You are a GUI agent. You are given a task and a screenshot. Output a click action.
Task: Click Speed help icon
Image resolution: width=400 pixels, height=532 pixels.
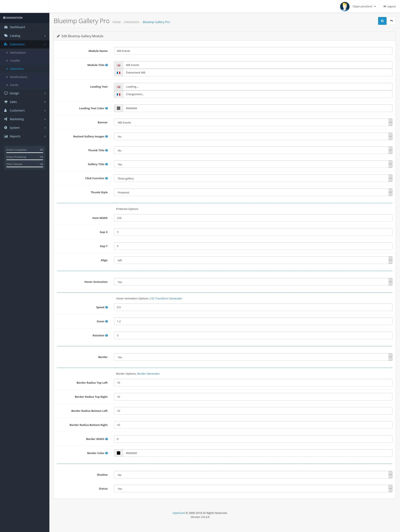coord(106,307)
